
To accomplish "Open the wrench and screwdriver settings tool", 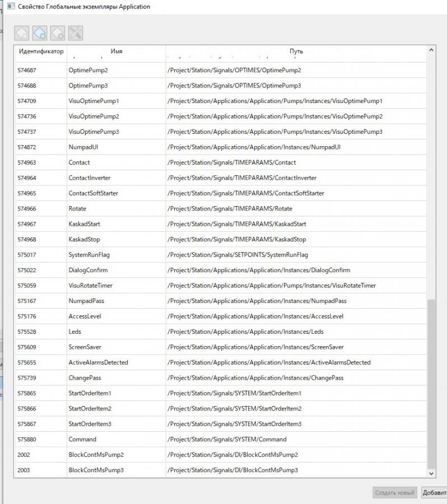I will click(76, 33).
